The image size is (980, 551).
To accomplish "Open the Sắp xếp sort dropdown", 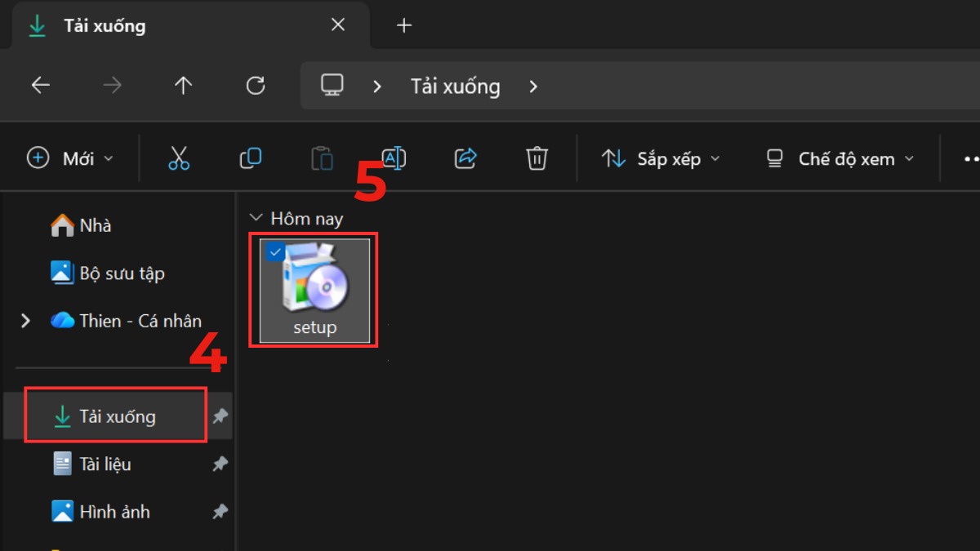I will pos(661,158).
